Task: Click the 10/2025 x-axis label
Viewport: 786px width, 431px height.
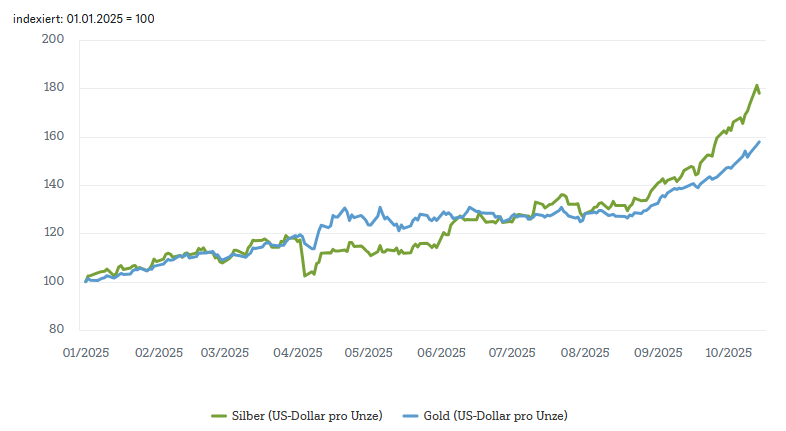Action: point(728,352)
